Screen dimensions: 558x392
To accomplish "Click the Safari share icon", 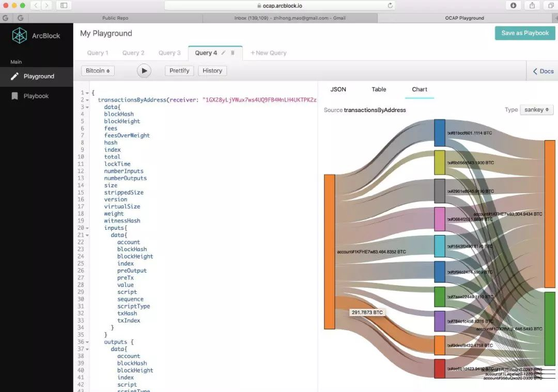I will [532, 5].
